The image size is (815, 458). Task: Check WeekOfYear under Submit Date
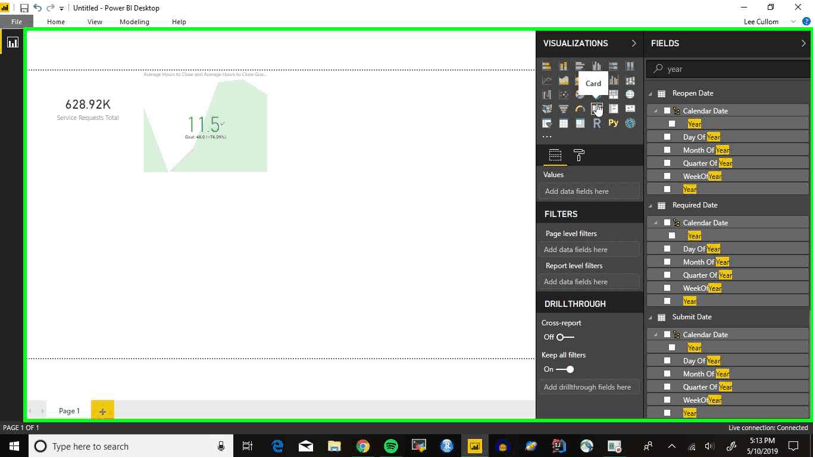point(667,400)
